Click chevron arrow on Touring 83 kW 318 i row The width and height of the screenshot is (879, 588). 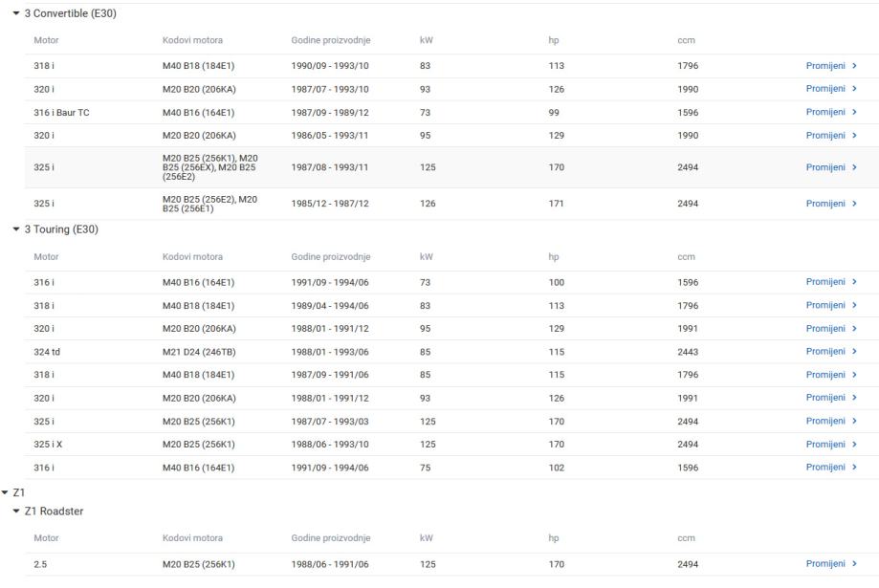[x=853, y=305]
